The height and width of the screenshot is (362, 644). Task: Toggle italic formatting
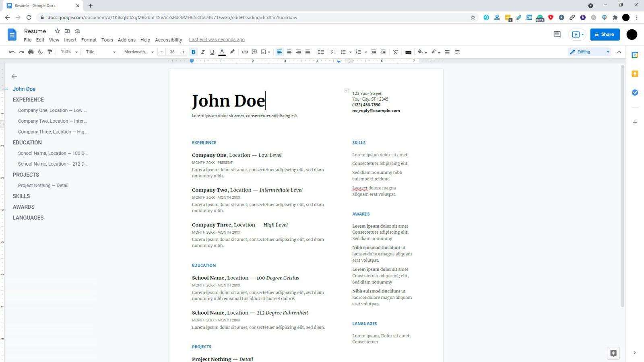(202, 51)
